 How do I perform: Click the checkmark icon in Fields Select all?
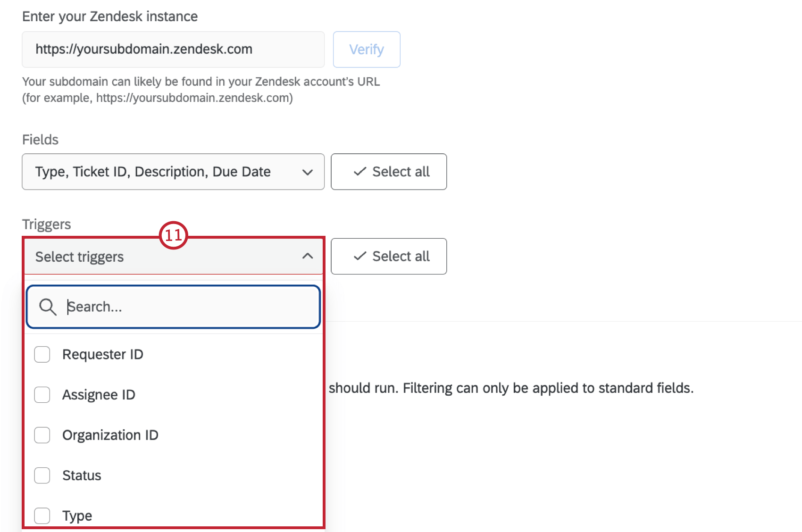(x=360, y=172)
